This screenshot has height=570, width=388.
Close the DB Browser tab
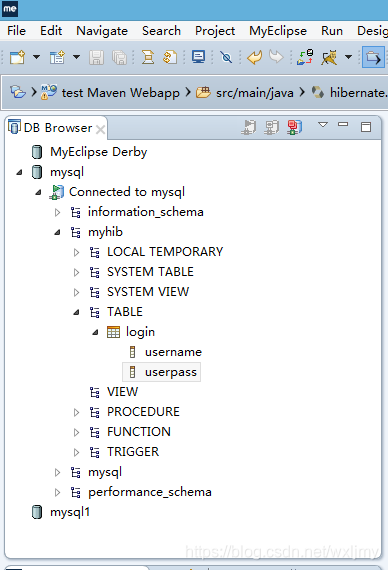[101, 129]
